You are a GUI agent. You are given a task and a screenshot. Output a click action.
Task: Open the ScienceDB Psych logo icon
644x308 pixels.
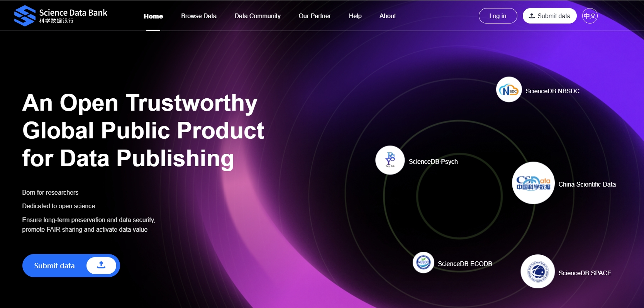click(x=390, y=160)
